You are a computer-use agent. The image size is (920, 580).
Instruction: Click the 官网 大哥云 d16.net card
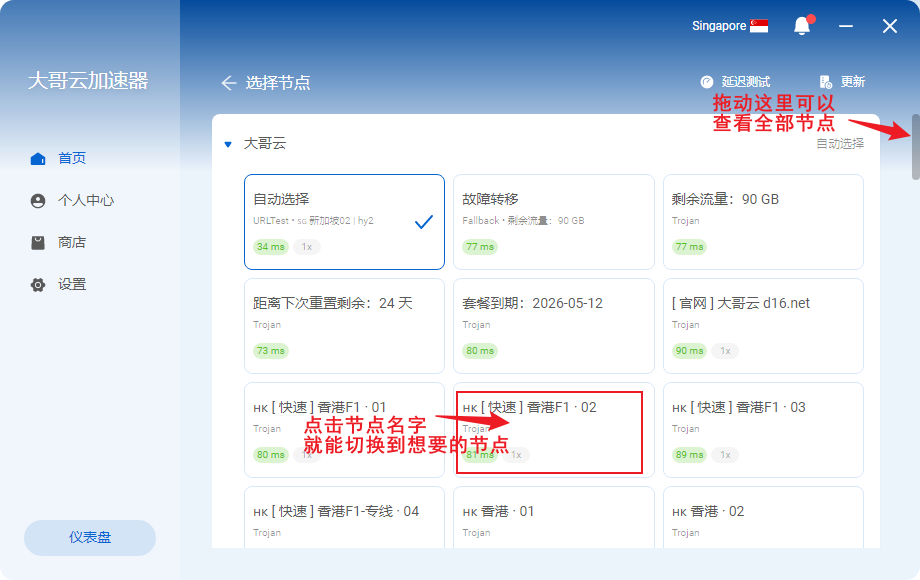point(763,326)
